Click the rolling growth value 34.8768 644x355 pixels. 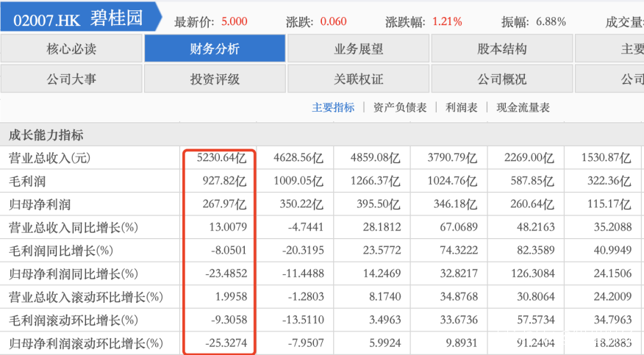click(x=459, y=297)
